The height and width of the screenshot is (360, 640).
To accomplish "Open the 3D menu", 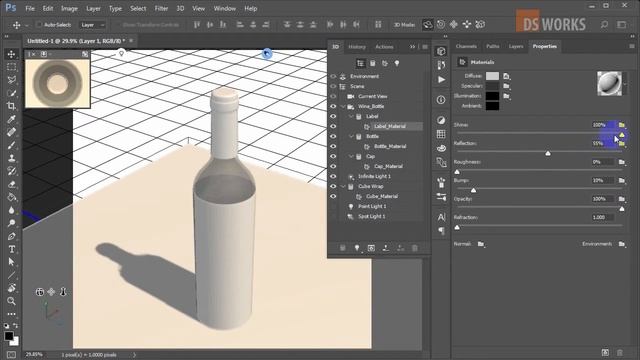I will point(180,8).
